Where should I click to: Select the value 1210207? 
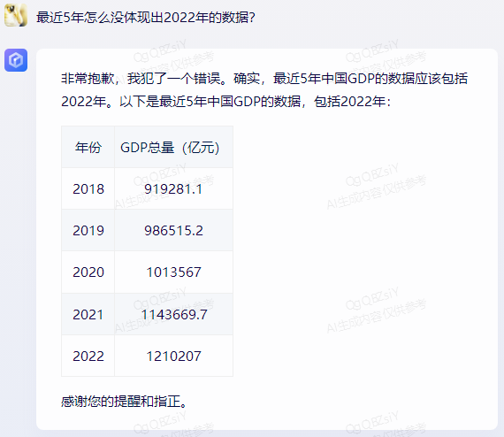click(173, 356)
